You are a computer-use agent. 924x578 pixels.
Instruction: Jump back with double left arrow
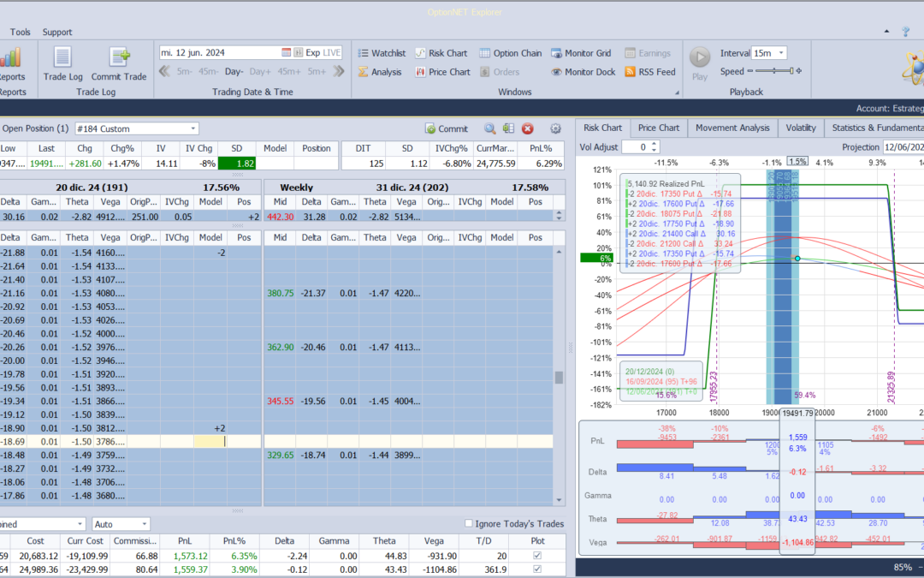pos(164,71)
